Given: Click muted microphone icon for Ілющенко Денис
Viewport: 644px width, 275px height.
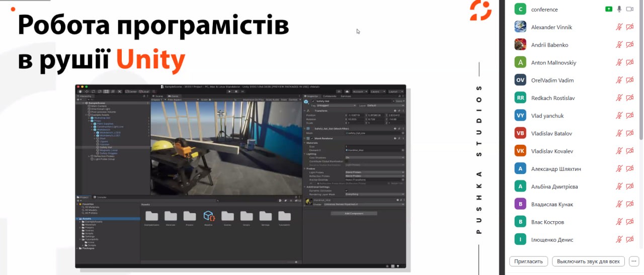Looking at the screenshot, I should 619,240.
